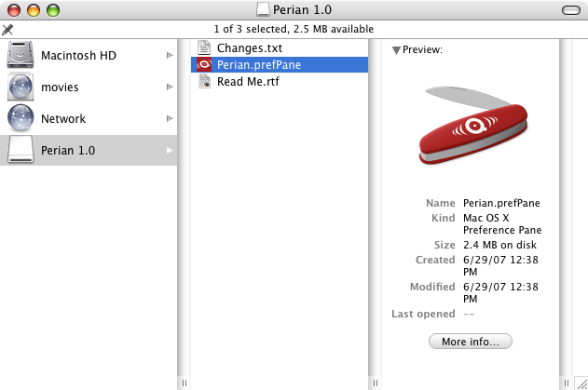Screen dimensions: 588x390
Task: Click the Read Me.rtf file icon
Action: 205,81
